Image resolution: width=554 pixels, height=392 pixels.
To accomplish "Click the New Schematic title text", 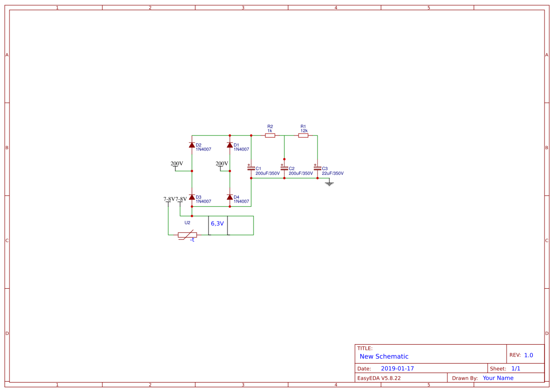I will click(384, 356).
